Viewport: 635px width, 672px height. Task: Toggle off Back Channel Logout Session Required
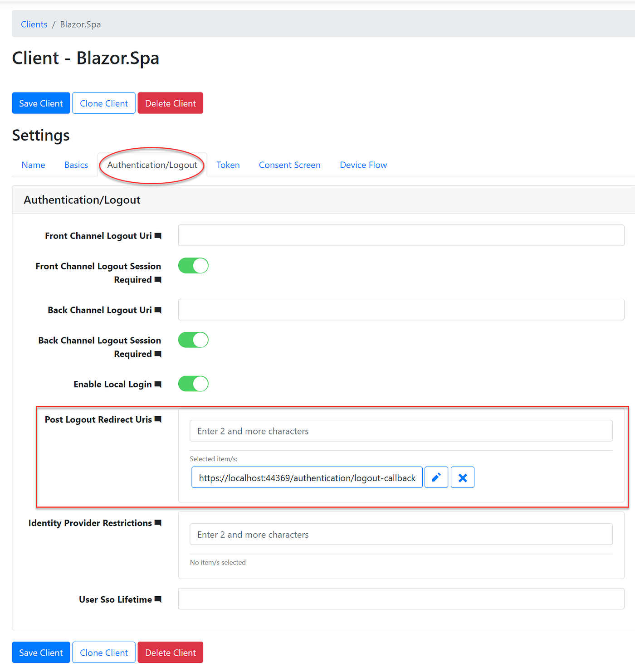point(193,340)
